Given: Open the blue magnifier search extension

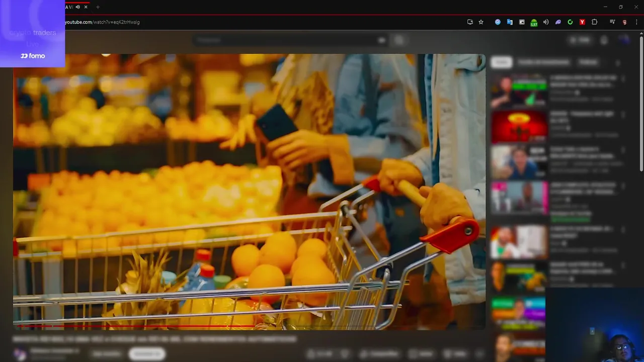Looking at the screenshot, I should (x=498, y=22).
